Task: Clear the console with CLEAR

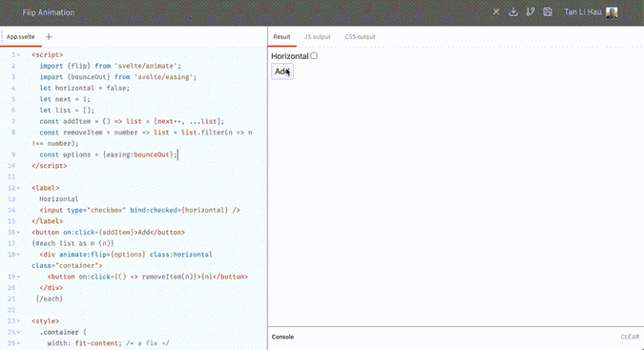Action: coord(630,337)
